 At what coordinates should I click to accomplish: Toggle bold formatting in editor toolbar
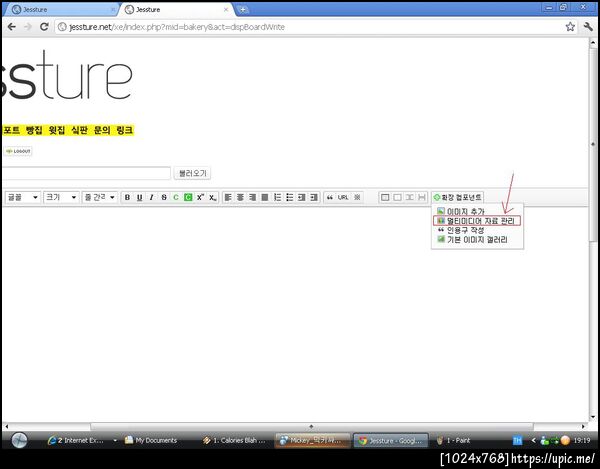[127, 197]
